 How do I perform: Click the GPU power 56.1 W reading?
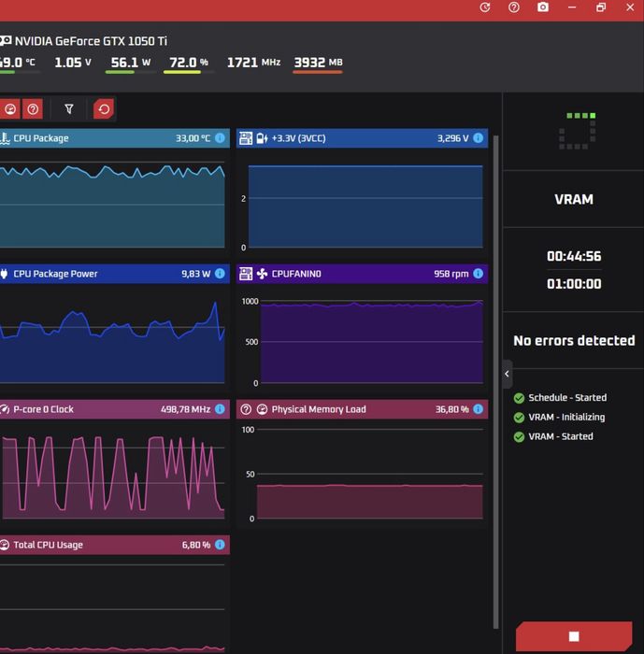tap(130, 63)
